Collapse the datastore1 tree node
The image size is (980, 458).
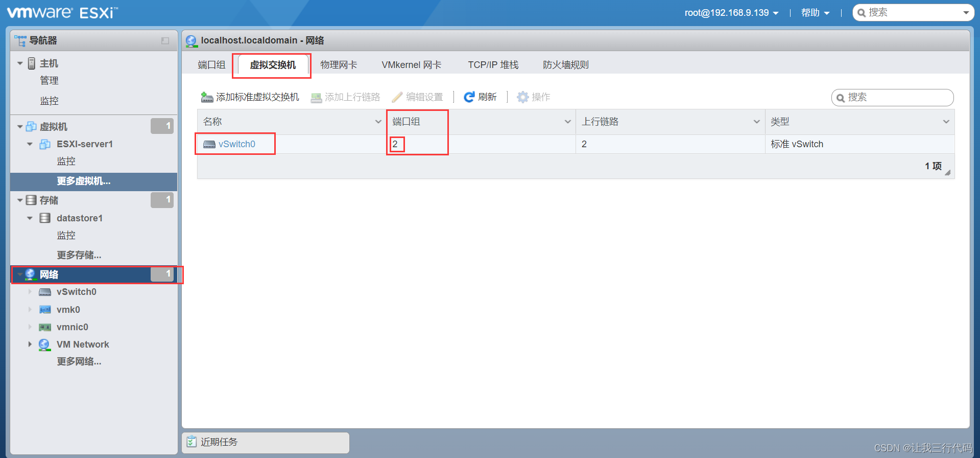point(30,218)
